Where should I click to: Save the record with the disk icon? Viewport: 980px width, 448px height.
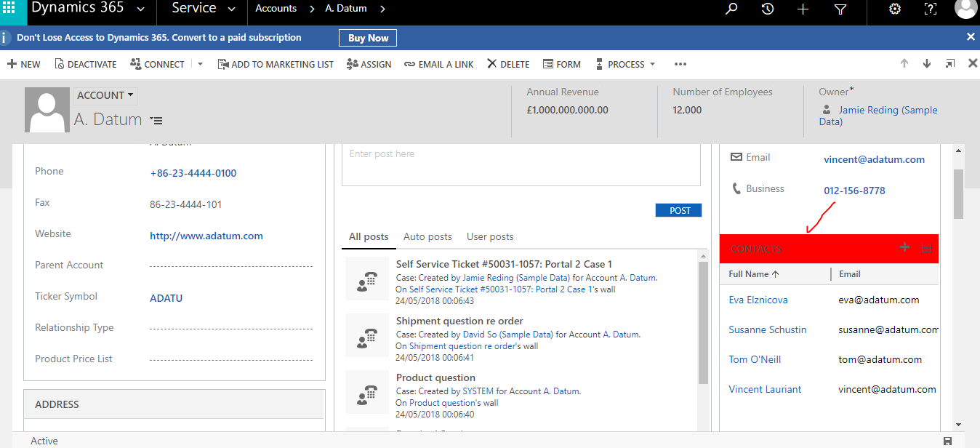947,440
